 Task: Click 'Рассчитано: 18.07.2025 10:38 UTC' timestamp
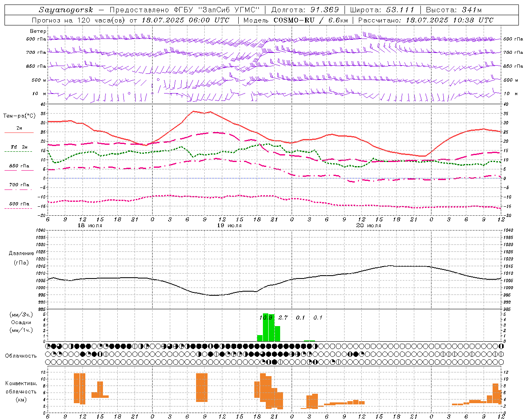[426, 20]
